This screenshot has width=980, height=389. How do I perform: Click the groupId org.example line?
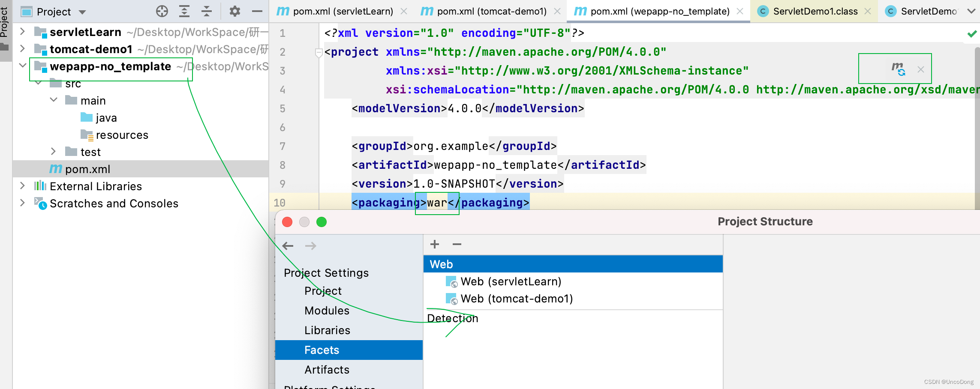pos(454,146)
